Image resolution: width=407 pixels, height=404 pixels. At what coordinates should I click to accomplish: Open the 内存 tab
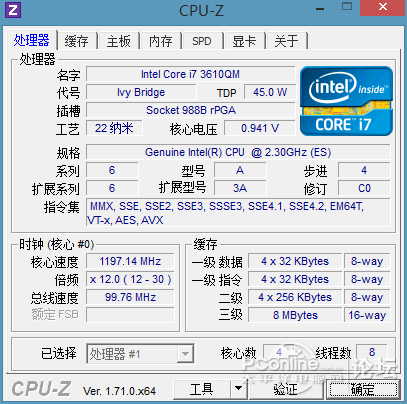(x=161, y=41)
